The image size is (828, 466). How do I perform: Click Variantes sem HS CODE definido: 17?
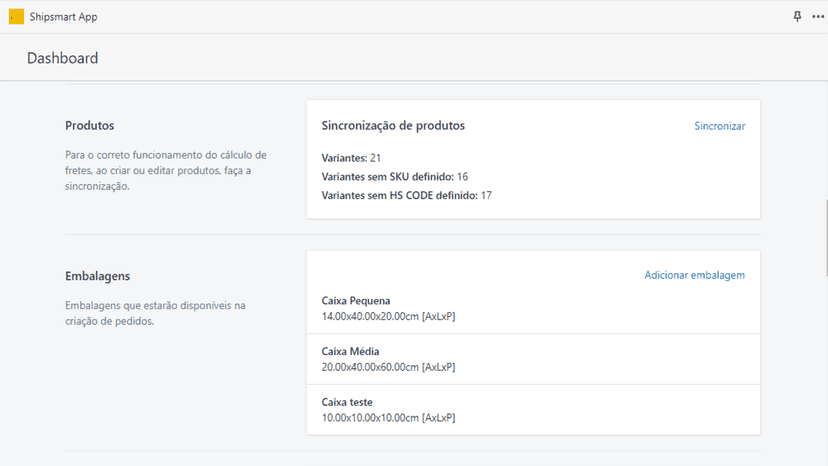pyautogui.click(x=406, y=195)
